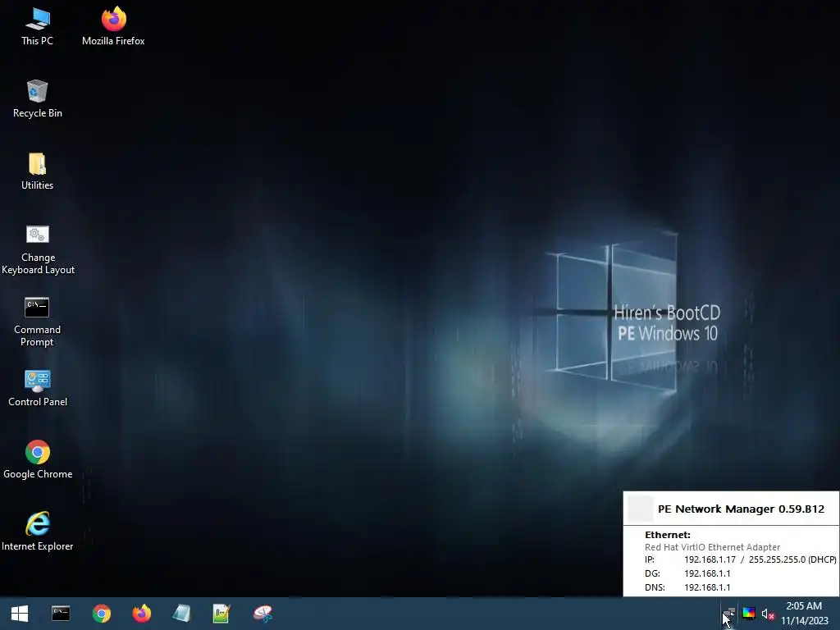Open the Windows Start menu
Image resolution: width=840 pixels, height=630 pixels.
click(20, 614)
